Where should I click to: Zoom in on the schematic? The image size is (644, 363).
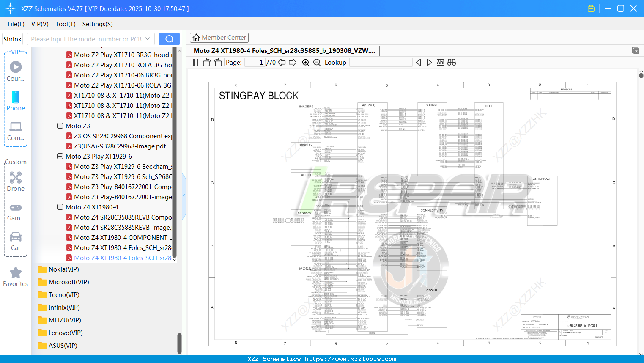point(306,63)
